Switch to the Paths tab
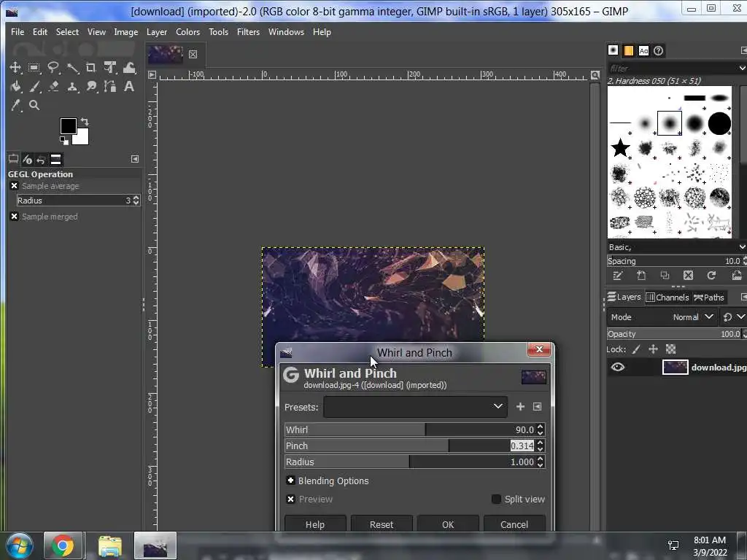747x560 pixels. [709, 297]
